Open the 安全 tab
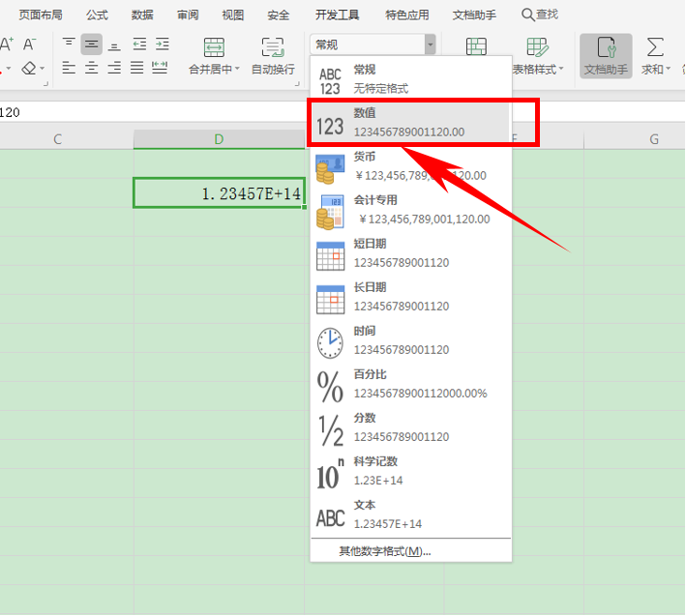This screenshot has width=686, height=616. click(x=279, y=15)
